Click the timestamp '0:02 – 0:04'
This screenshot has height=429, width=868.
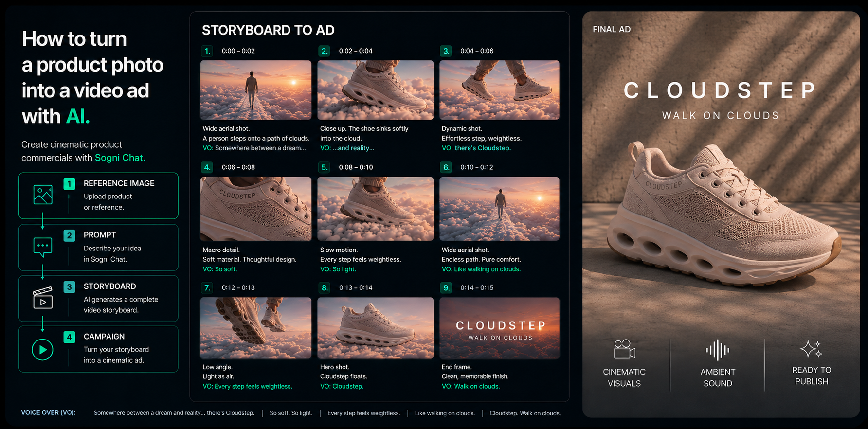(356, 51)
